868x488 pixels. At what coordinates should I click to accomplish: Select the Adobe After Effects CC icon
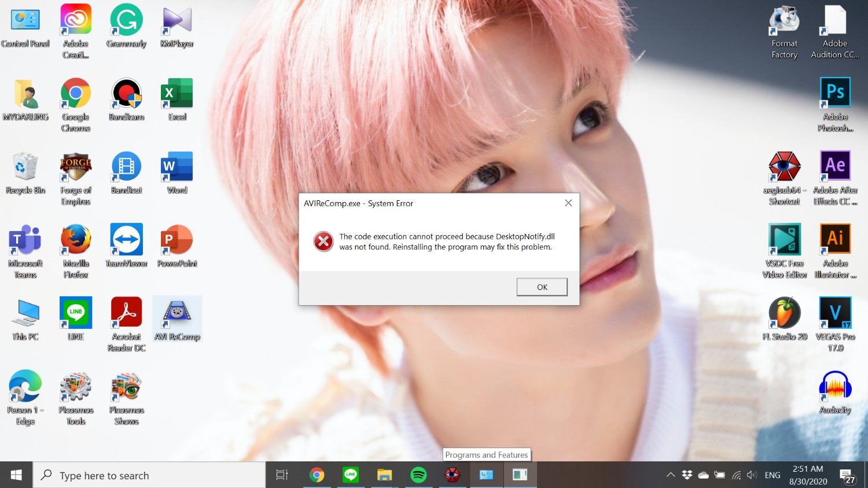tap(835, 179)
